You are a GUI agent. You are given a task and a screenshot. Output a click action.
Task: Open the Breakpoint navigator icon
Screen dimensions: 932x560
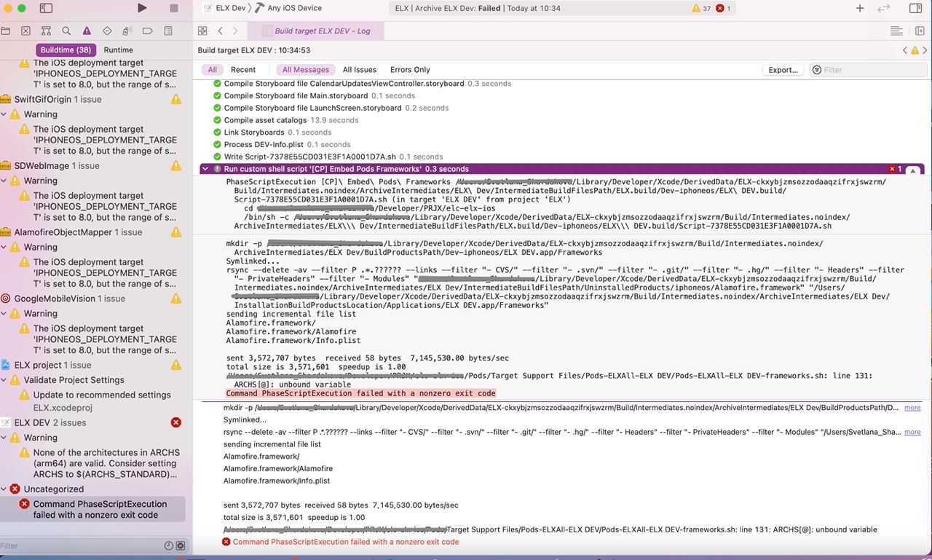pos(148,31)
